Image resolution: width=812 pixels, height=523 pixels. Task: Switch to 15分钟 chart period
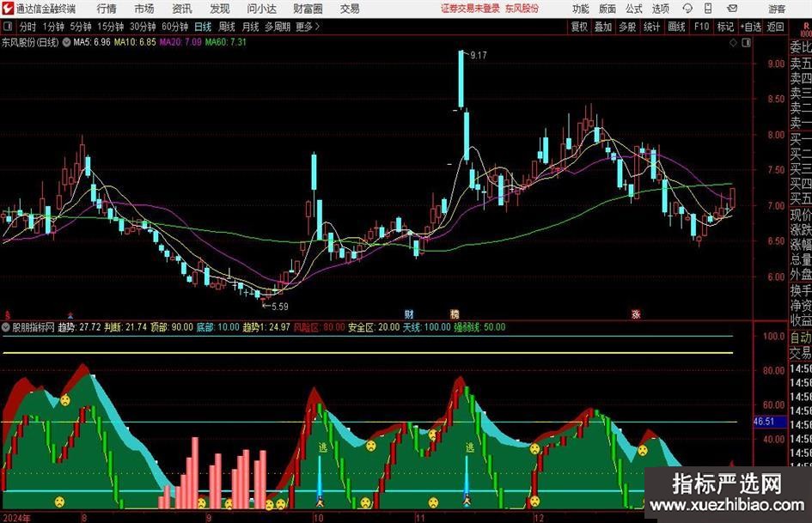tap(111, 27)
